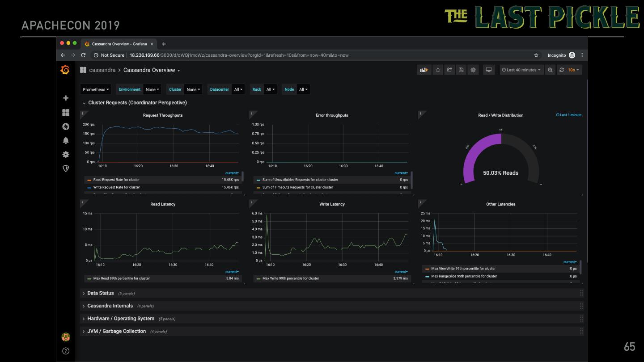Viewport: 644px width, 362px height.
Task: Open the Dashboards grid icon in sidebar
Action: coord(66,113)
